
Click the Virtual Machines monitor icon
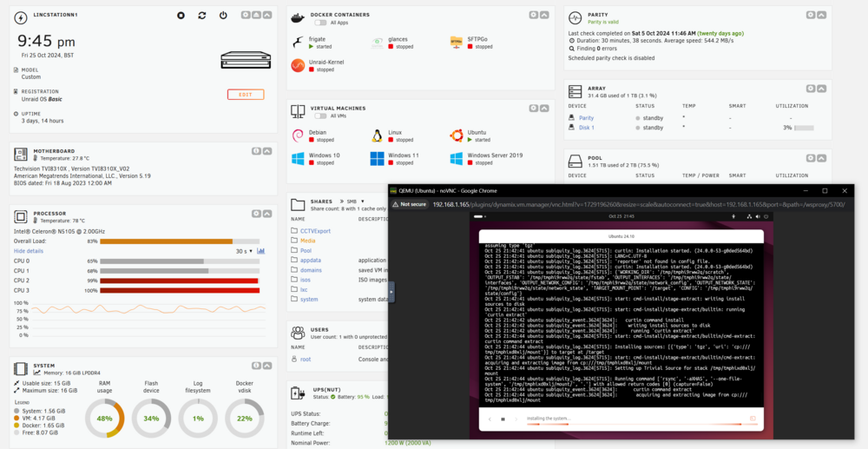click(x=298, y=111)
